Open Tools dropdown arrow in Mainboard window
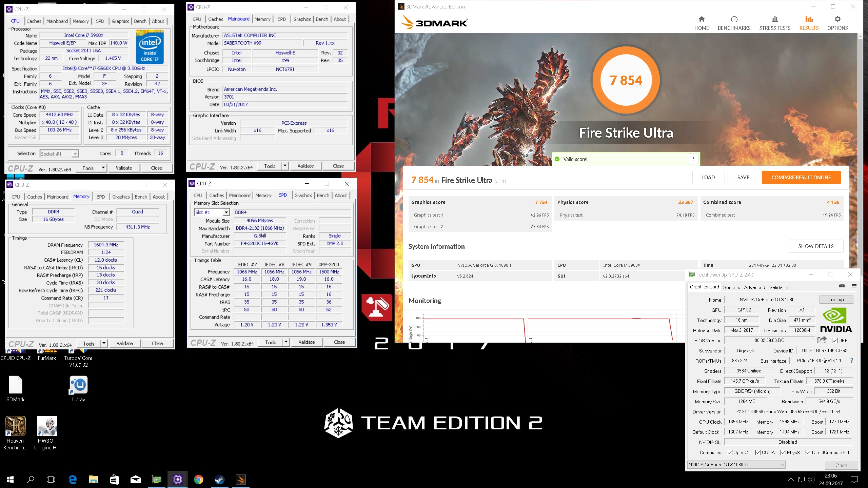Image resolution: width=868 pixels, height=488 pixels. coord(285,166)
